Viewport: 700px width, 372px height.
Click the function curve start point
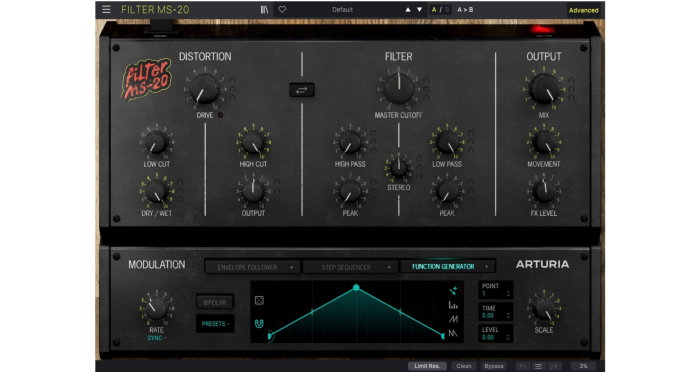270,336
